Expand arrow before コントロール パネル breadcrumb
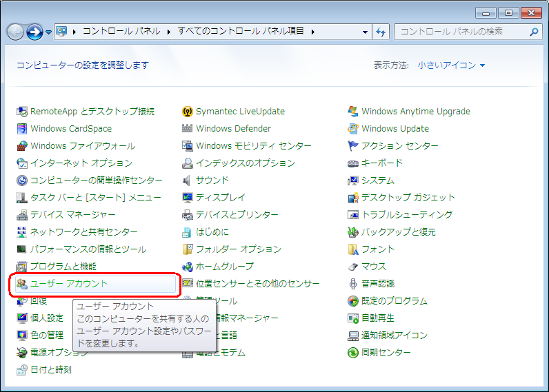This screenshot has height=392, width=549. pyautogui.click(x=74, y=32)
